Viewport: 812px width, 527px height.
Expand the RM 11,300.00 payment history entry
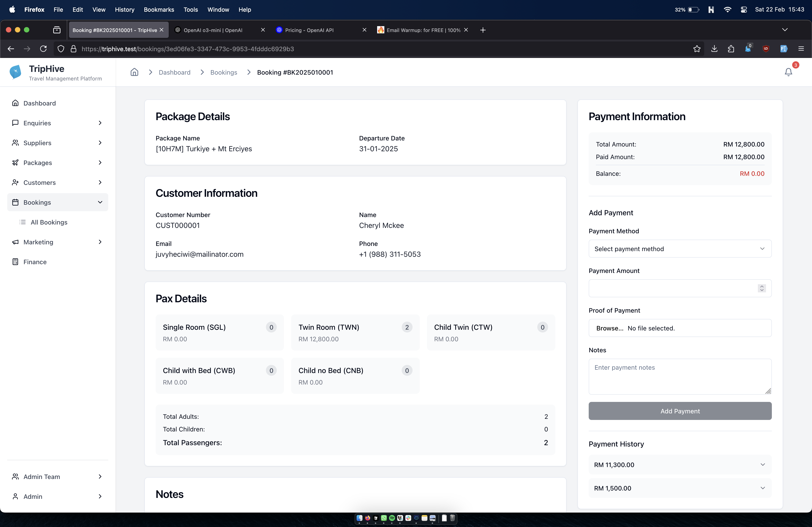pyautogui.click(x=680, y=465)
